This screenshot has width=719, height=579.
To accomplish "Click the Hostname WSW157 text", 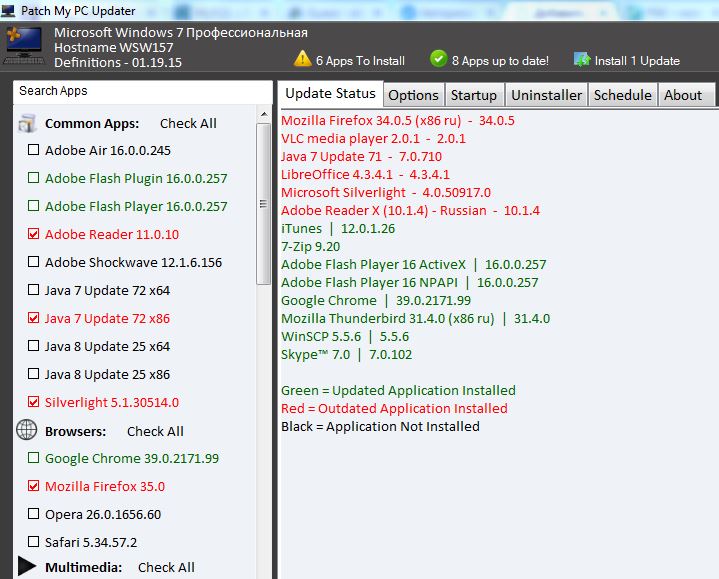I will (114, 48).
